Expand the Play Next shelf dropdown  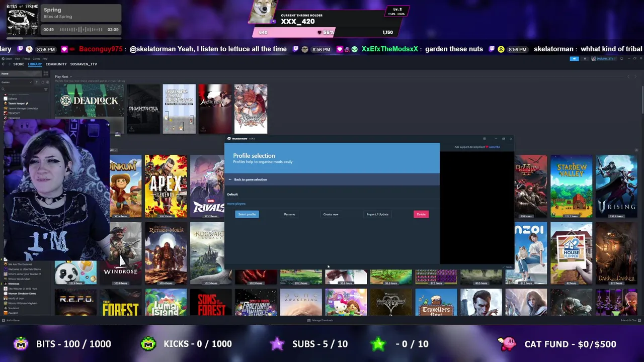point(63,76)
